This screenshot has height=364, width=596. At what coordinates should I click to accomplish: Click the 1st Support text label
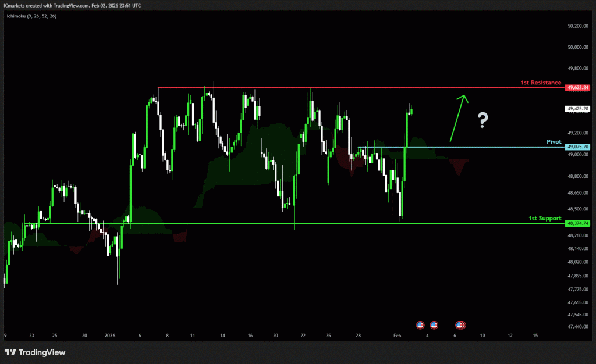[544, 218]
